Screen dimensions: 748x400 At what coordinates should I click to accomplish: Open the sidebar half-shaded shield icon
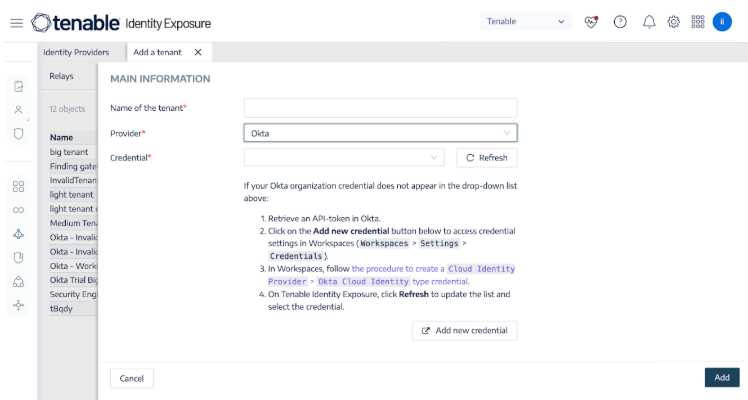(19, 257)
